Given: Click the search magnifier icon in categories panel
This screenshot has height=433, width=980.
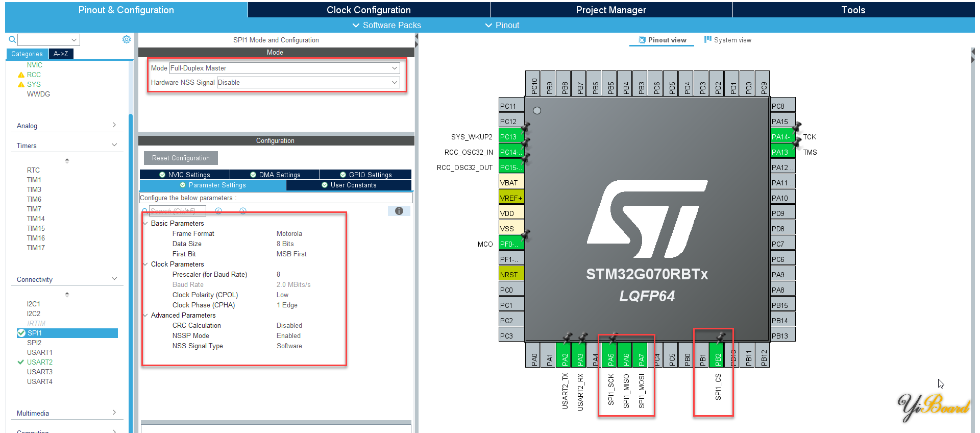Looking at the screenshot, I should 12,39.
